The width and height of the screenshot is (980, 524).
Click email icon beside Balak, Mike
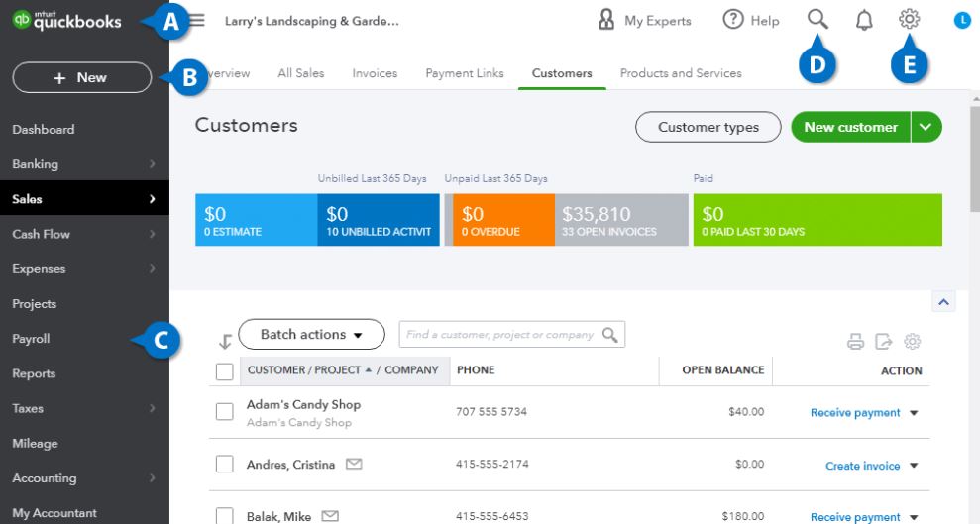(330, 516)
